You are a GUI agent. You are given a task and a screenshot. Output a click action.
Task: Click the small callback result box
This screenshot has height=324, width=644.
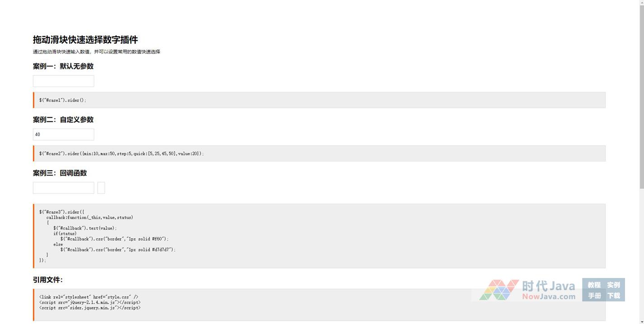coord(101,188)
